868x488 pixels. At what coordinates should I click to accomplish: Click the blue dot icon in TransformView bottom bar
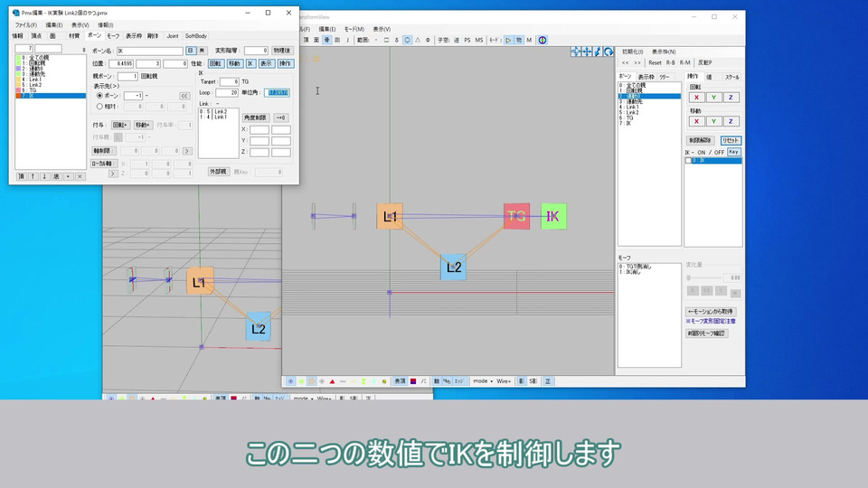[x=290, y=381]
